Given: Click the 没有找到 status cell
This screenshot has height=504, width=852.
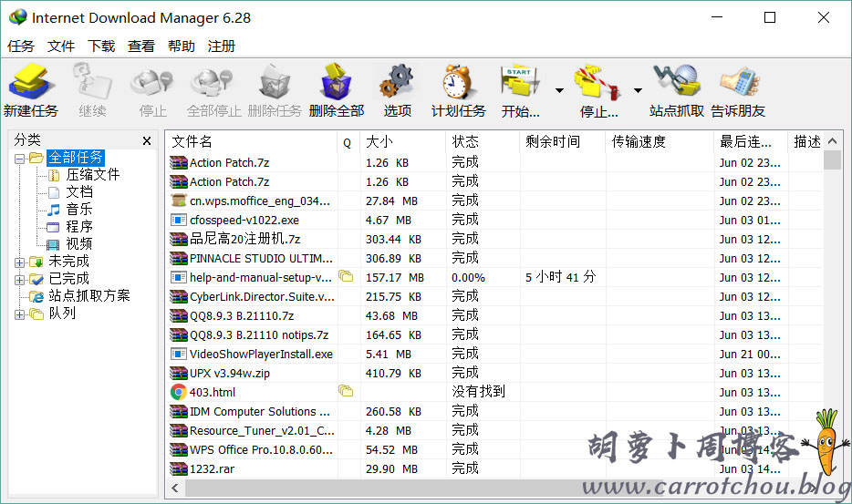Looking at the screenshot, I should 478,392.
